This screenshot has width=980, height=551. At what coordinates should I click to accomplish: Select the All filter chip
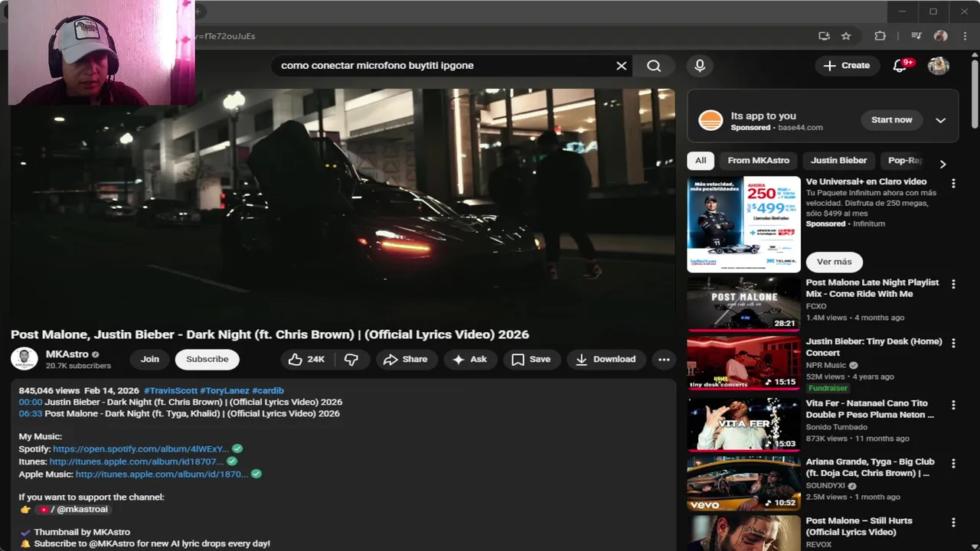tap(701, 161)
